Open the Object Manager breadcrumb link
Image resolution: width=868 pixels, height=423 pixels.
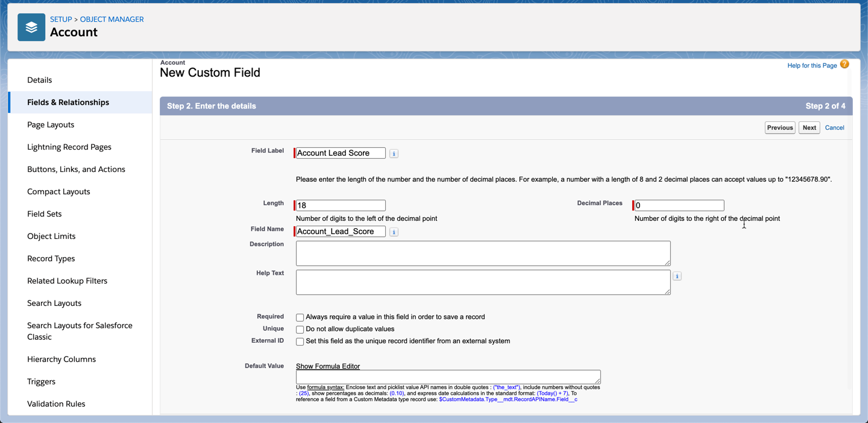(112, 19)
